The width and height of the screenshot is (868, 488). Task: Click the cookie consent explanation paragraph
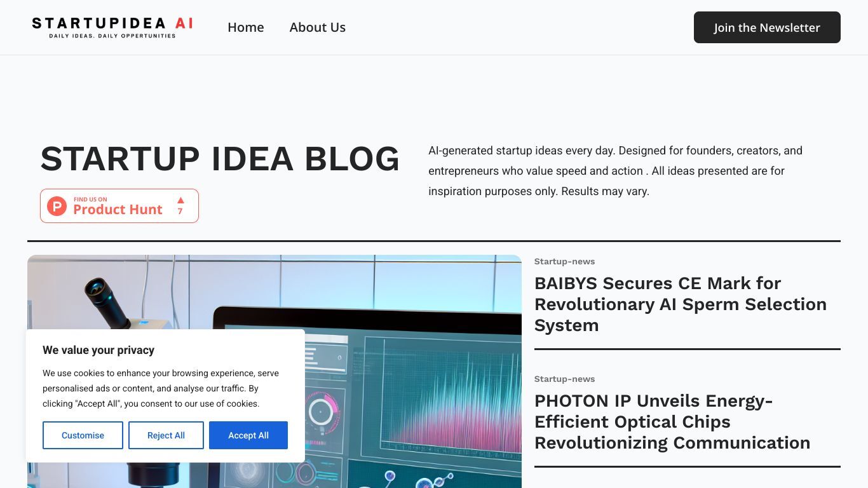pyautogui.click(x=161, y=388)
